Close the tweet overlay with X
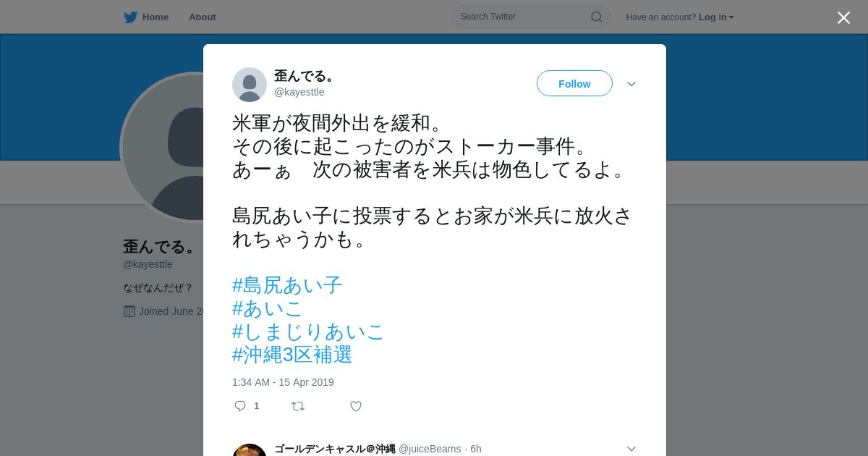This screenshot has height=456, width=868. coord(843,17)
